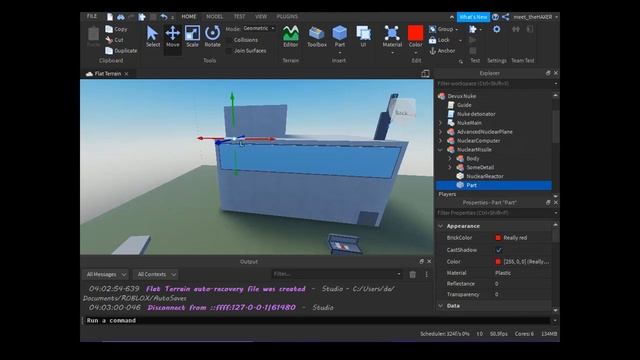Click the cloud open-from-Roblox icon

121,17
